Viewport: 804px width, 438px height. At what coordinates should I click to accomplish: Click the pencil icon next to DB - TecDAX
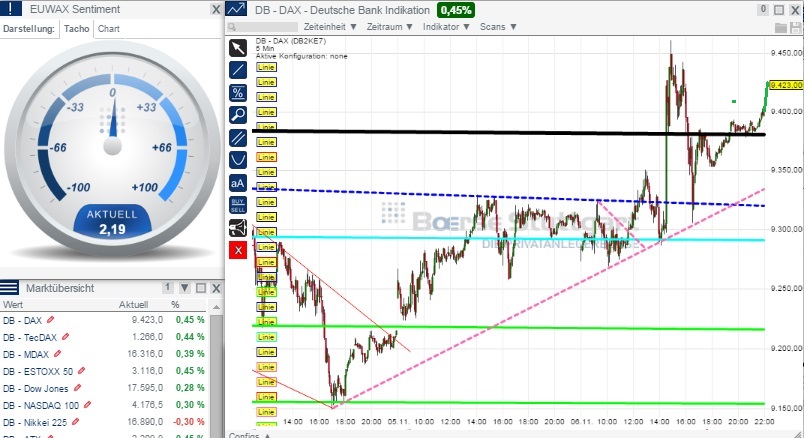[x=65, y=337]
